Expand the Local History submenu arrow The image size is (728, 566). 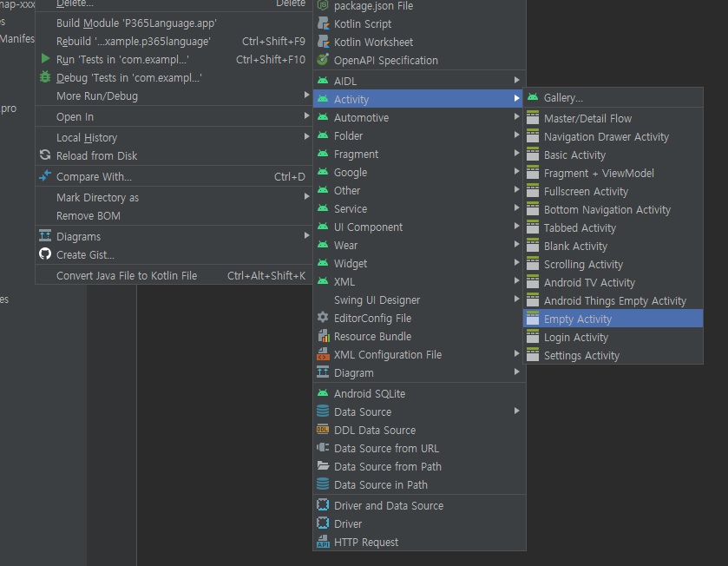click(x=306, y=136)
